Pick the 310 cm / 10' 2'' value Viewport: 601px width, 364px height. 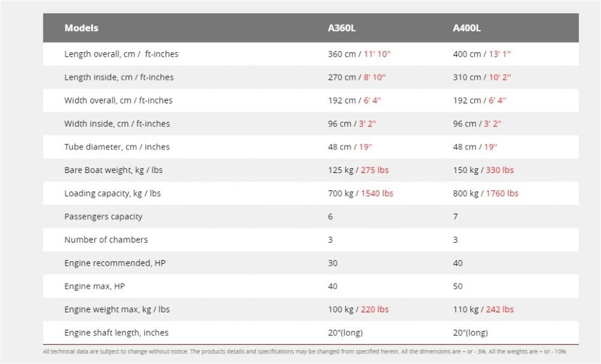pos(482,77)
